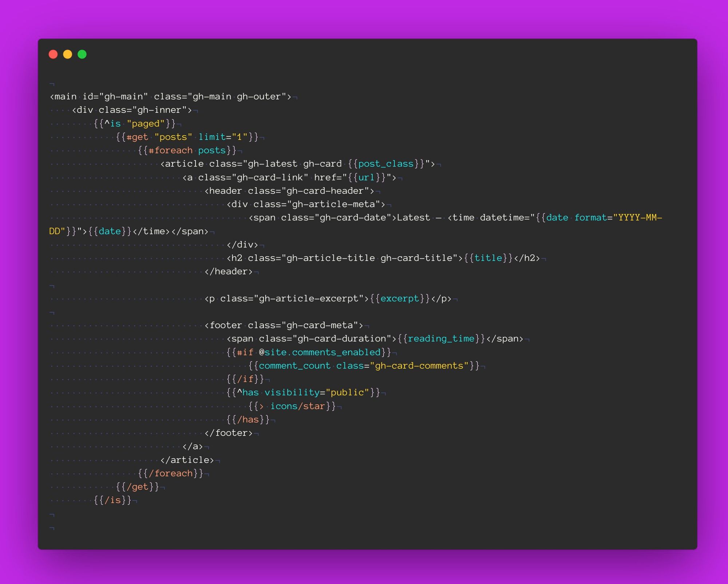The height and width of the screenshot is (584, 728).
Task: Click the header class="gh-card-header" line
Action: tap(289, 191)
